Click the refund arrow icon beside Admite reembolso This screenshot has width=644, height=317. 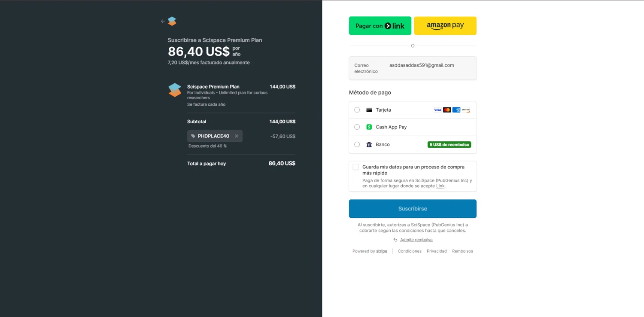395,240
